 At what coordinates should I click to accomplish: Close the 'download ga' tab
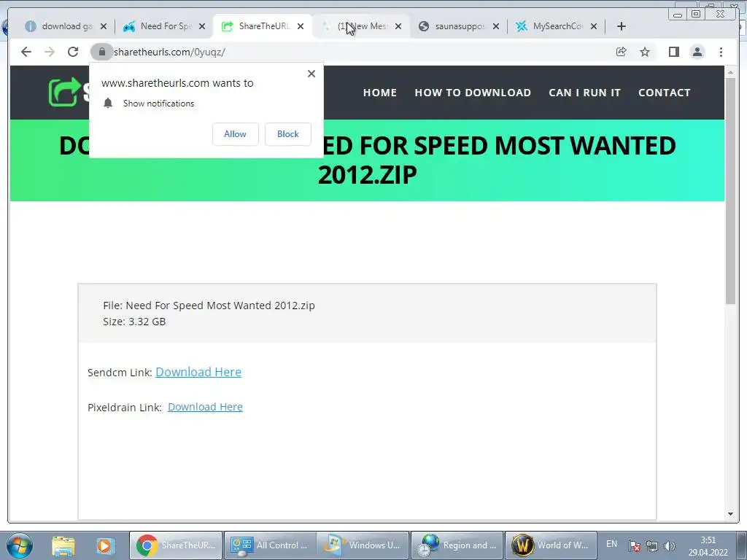(x=104, y=26)
